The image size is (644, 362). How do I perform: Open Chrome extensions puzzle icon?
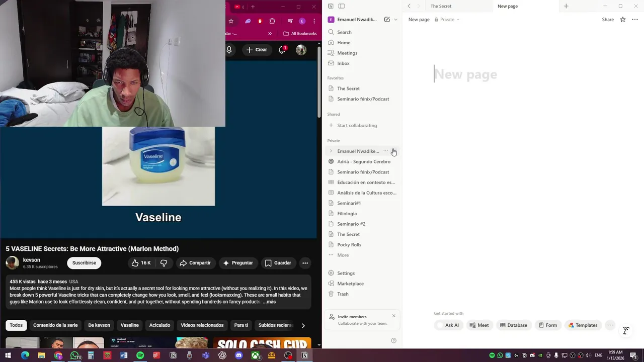click(x=272, y=21)
